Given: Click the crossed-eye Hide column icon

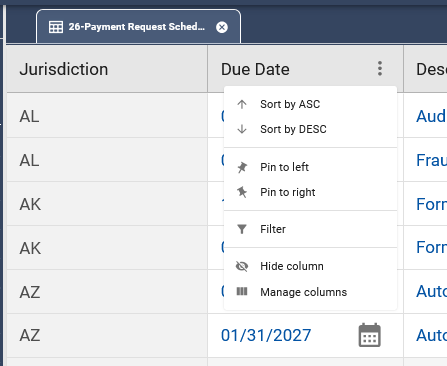Looking at the screenshot, I should click(242, 266).
